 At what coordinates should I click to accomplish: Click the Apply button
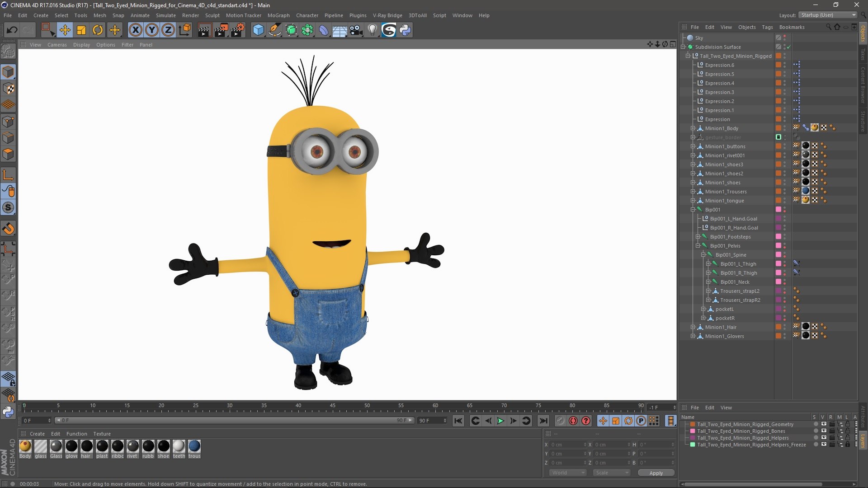[656, 473]
